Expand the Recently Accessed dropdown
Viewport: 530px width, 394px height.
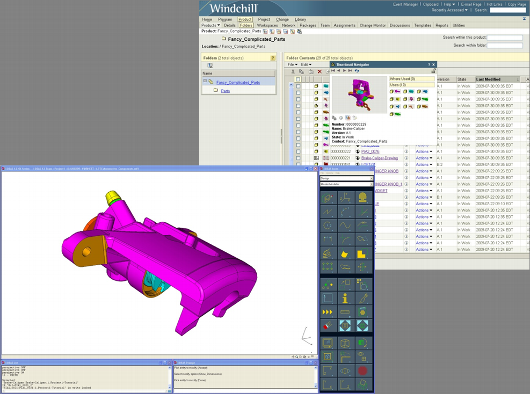[x=450, y=10]
